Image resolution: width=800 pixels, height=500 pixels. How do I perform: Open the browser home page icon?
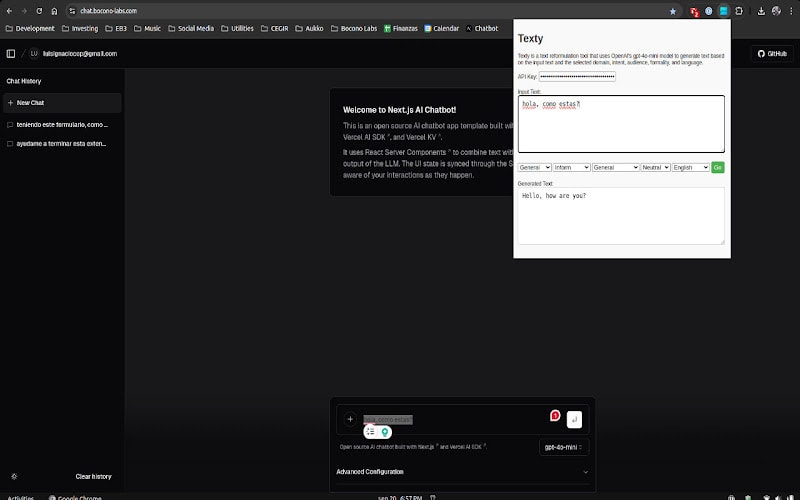coord(55,11)
